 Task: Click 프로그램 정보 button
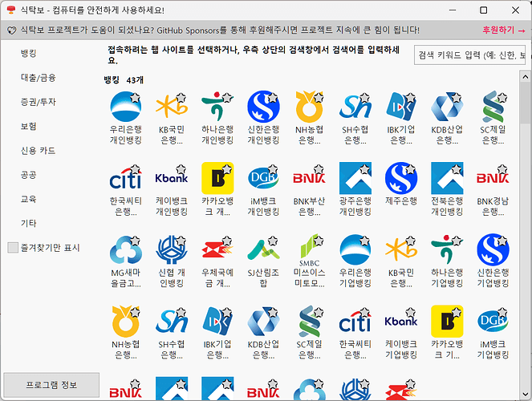point(51,385)
